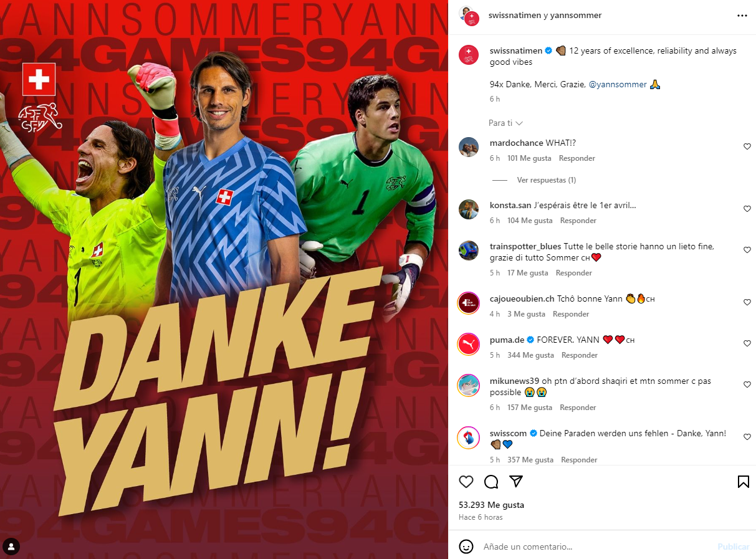Open the '101 Me gusta' likes list

529,158
